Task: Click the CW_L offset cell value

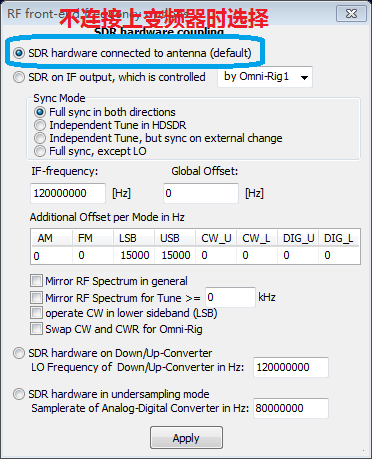Action: 246,255
